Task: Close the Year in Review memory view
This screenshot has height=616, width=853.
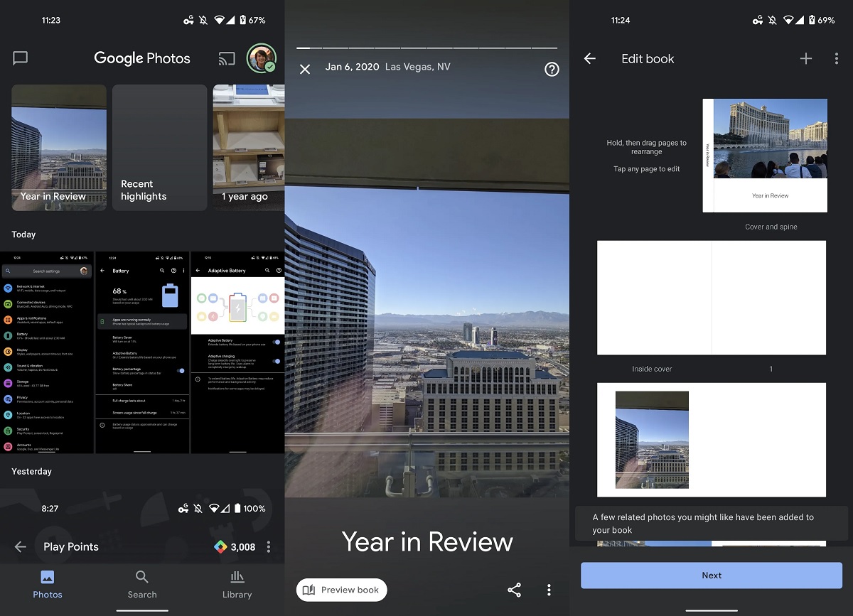Action: [x=305, y=69]
